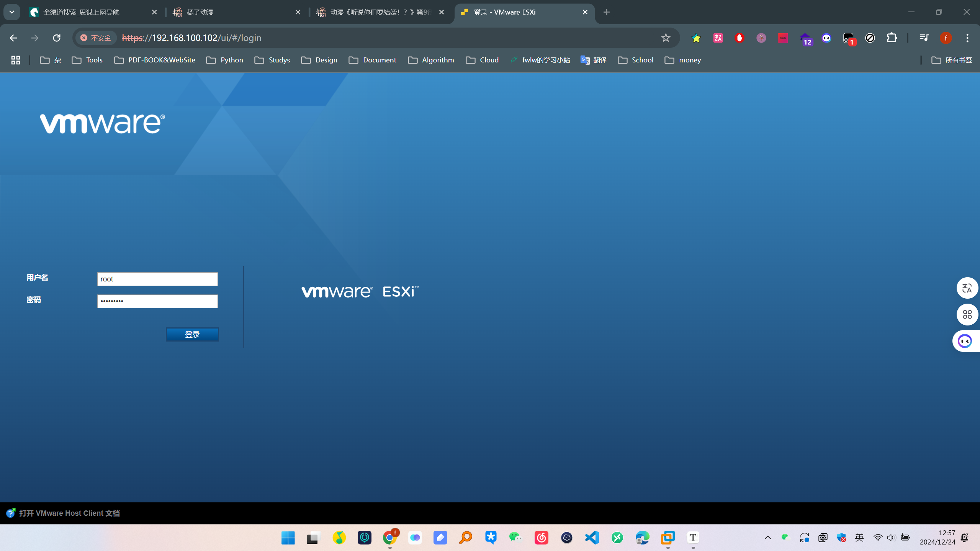Switch to 动漫《听说你们要结婚!?》tab
980x551 pixels.
click(380, 12)
